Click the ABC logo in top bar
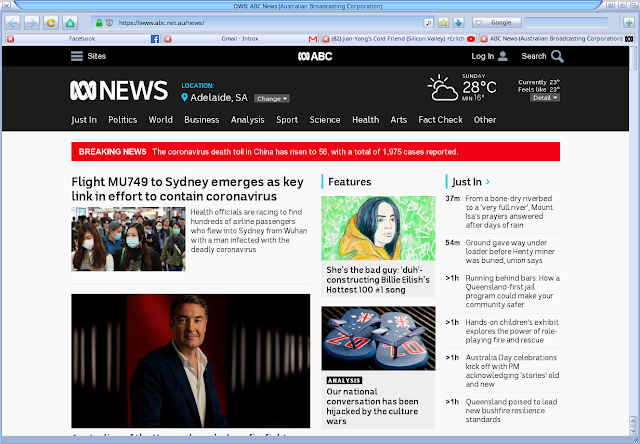 [315, 56]
